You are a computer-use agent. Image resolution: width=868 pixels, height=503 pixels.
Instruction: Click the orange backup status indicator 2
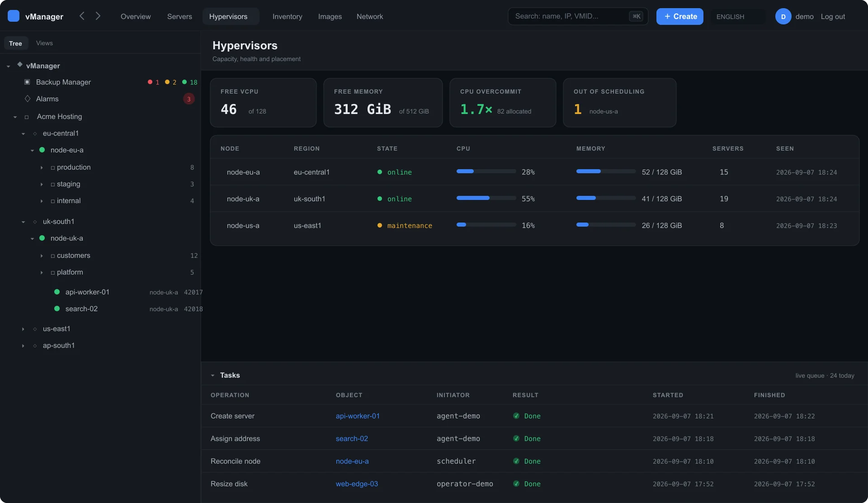[x=170, y=82]
